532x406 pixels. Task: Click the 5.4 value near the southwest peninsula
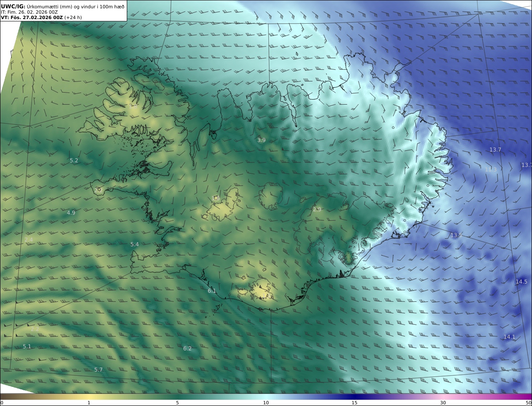(x=134, y=245)
